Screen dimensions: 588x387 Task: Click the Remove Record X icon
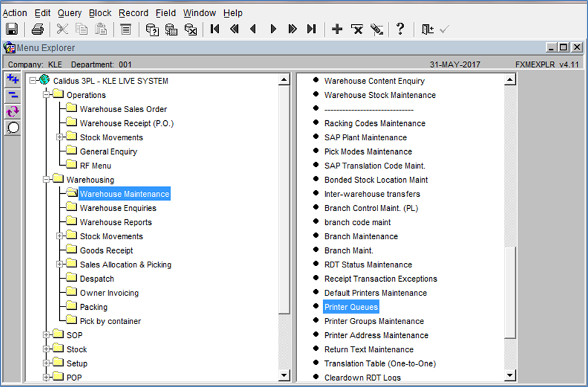(x=357, y=29)
